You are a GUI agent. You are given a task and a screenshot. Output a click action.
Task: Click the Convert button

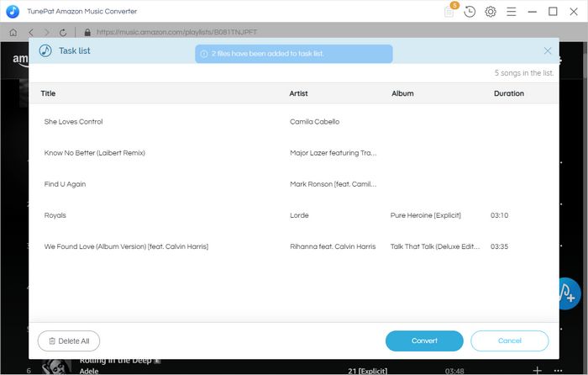[x=424, y=341]
